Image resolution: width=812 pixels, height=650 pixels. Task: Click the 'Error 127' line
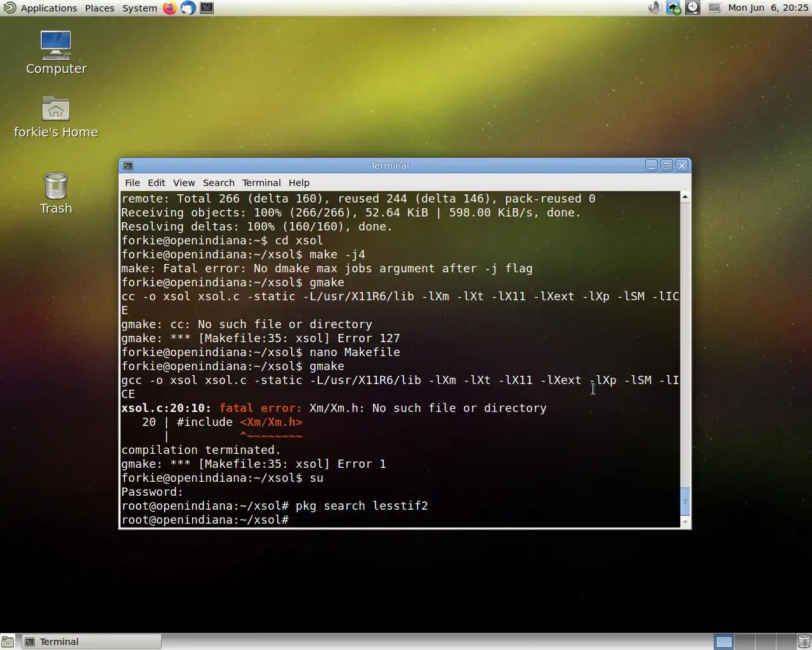261,338
